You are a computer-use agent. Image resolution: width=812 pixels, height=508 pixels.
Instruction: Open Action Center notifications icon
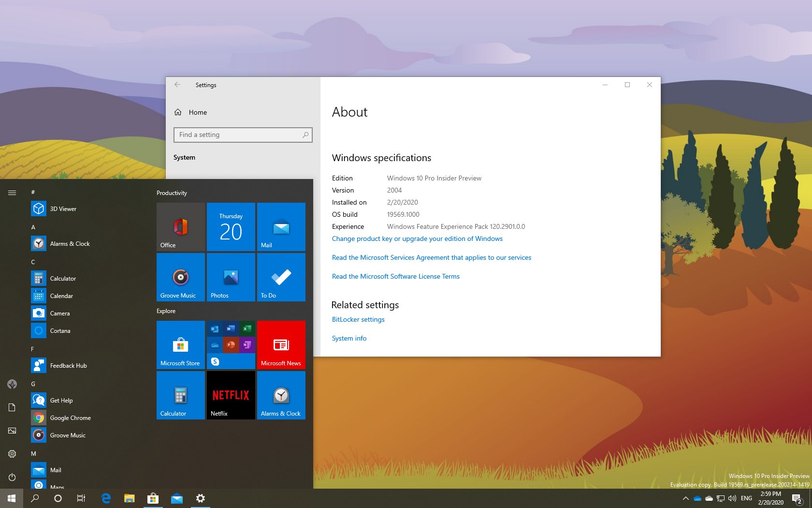coord(797,498)
